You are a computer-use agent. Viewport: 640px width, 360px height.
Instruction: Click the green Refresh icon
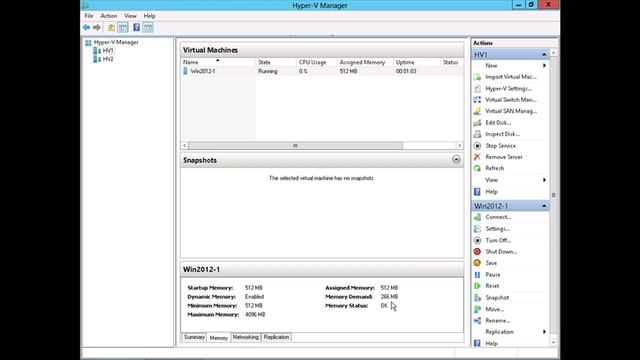[x=477, y=168]
